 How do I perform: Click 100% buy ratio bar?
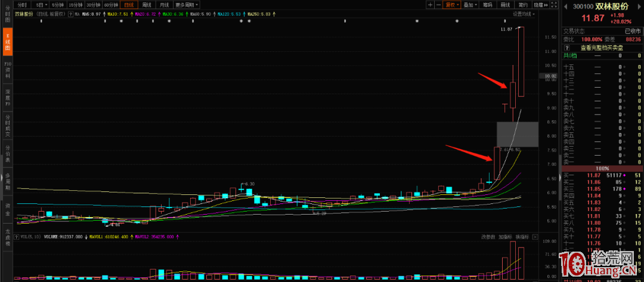click(x=602, y=168)
